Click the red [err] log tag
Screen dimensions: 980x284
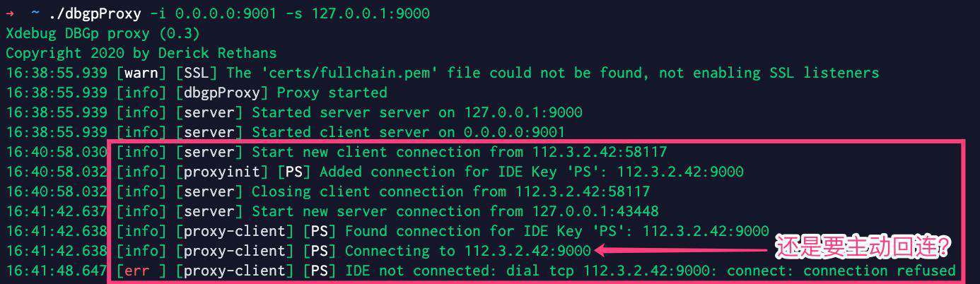[x=142, y=271]
